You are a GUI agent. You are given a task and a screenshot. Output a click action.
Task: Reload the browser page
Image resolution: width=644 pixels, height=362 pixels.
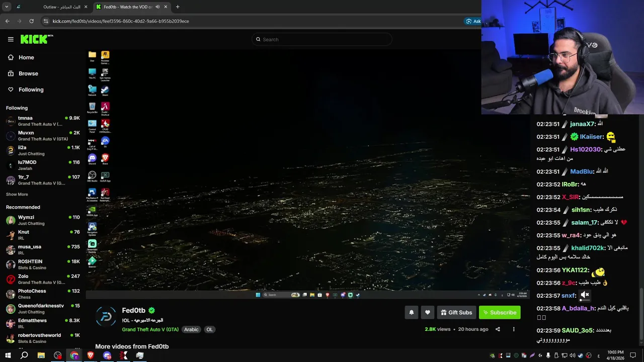31,21
